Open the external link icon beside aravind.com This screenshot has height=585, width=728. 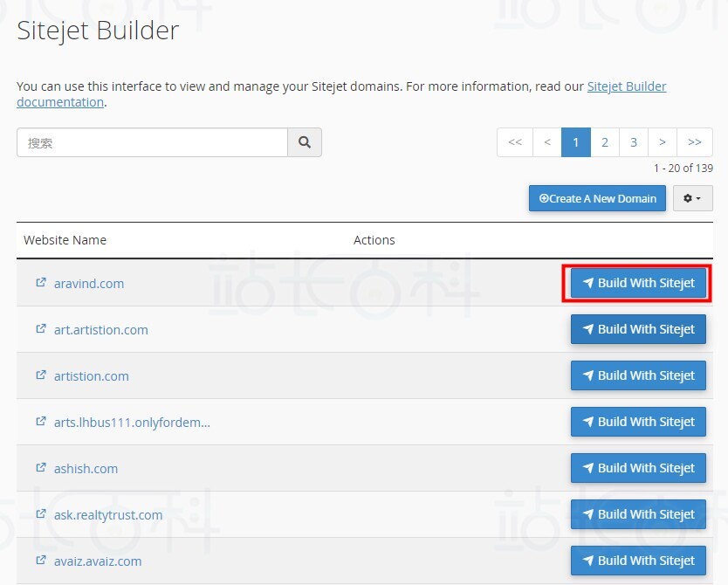point(40,281)
